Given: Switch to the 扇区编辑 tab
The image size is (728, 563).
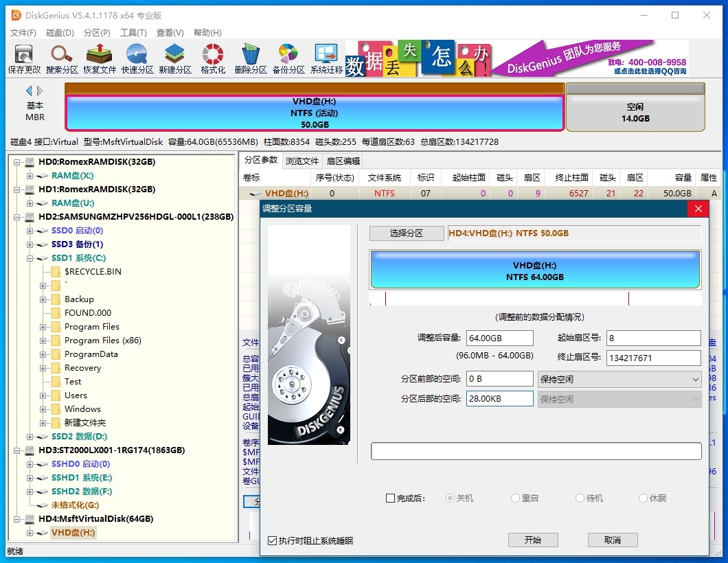Looking at the screenshot, I should coord(343,161).
